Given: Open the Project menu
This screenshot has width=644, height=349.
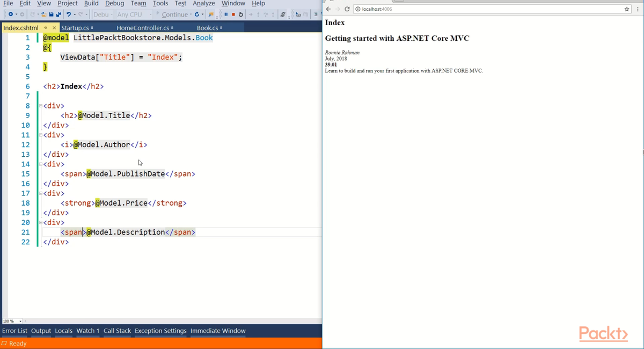Looking at the screenshot, I should click(x=68, y=3).
